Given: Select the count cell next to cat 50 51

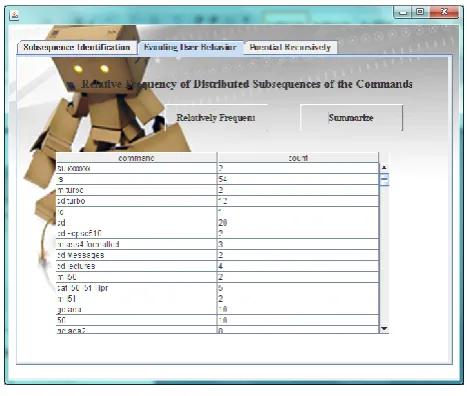Looking at the screenshot, I should click(298, 288).
